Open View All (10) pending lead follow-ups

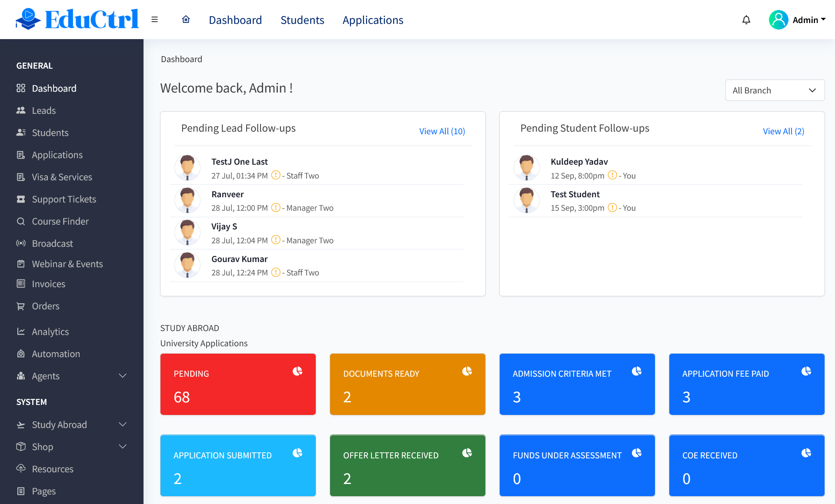[442, 131]
